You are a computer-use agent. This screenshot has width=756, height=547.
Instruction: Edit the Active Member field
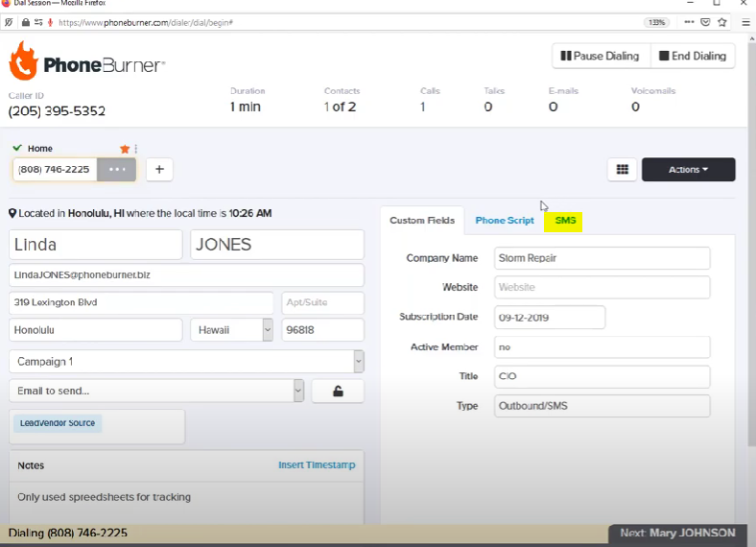602,346
